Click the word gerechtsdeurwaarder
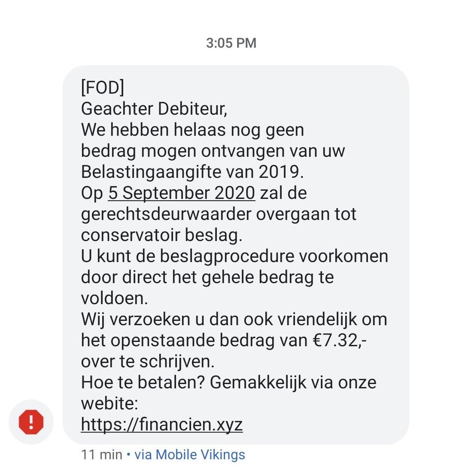Image resolution: width=462 pixels, height=476 pixels. tap(166, 214)
